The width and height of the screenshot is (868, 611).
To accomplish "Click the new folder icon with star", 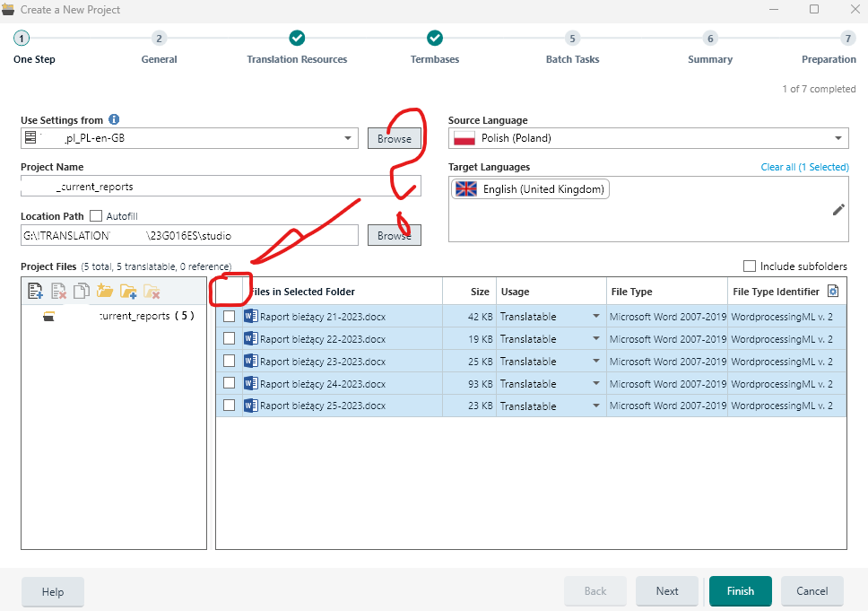I will coord(105,291).
